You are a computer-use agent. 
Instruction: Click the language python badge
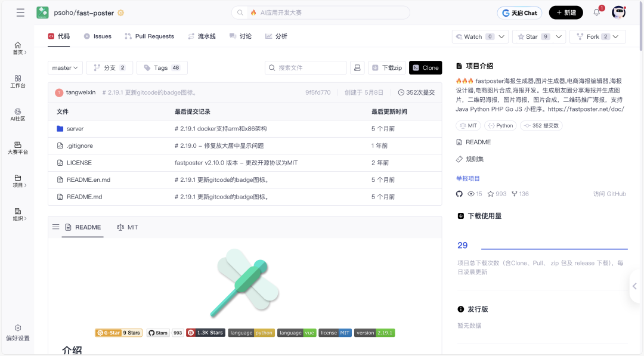(x=252, y=333)
